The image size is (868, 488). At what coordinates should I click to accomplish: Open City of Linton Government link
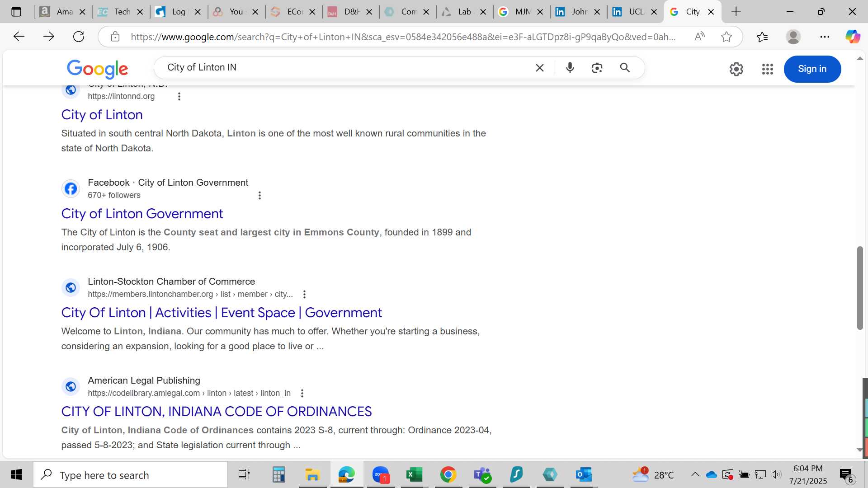142,214
